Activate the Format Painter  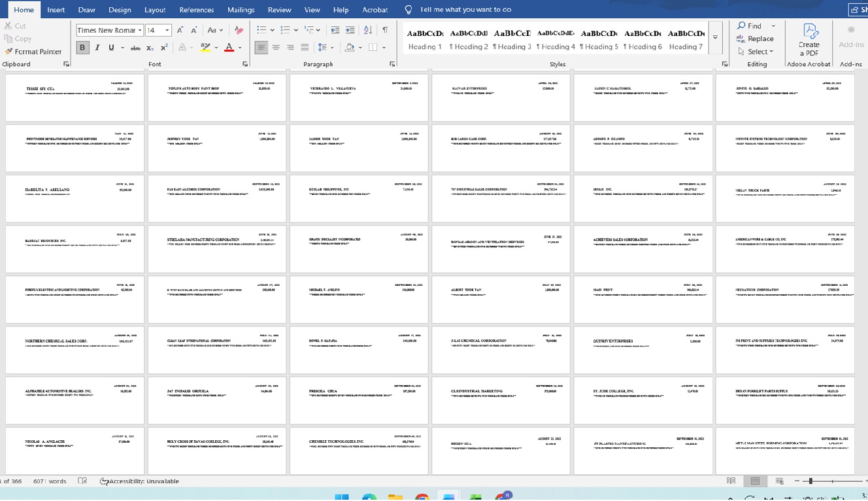coord(33,52)
